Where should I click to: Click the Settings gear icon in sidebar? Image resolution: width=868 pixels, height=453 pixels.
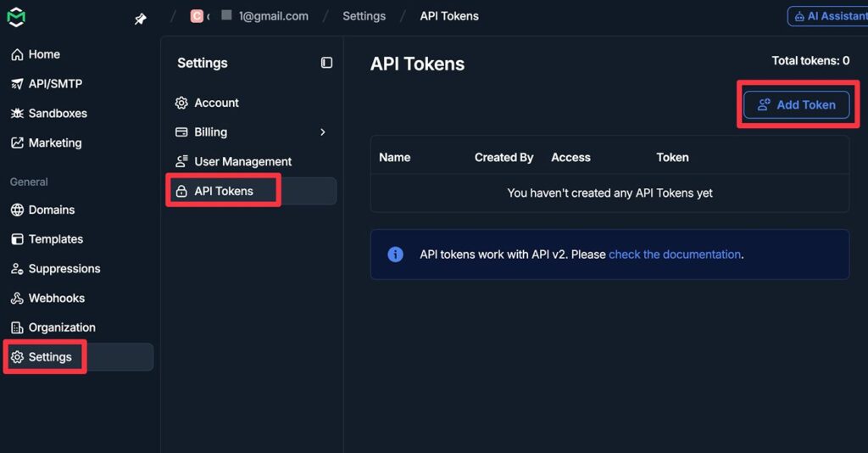pos(17,357)
